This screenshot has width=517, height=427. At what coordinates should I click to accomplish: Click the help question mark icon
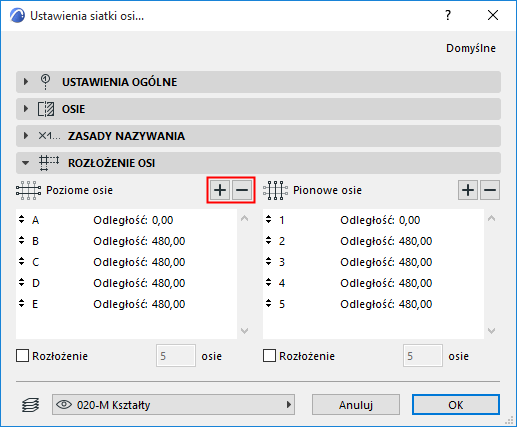pyautogui.click(x=448, y=15)
